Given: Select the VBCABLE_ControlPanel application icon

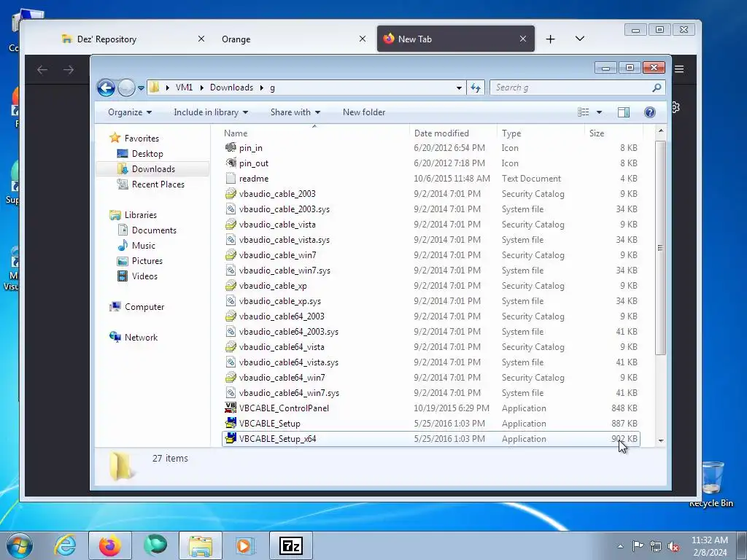Looking at the screenshot, I should (x=231, y=408).
